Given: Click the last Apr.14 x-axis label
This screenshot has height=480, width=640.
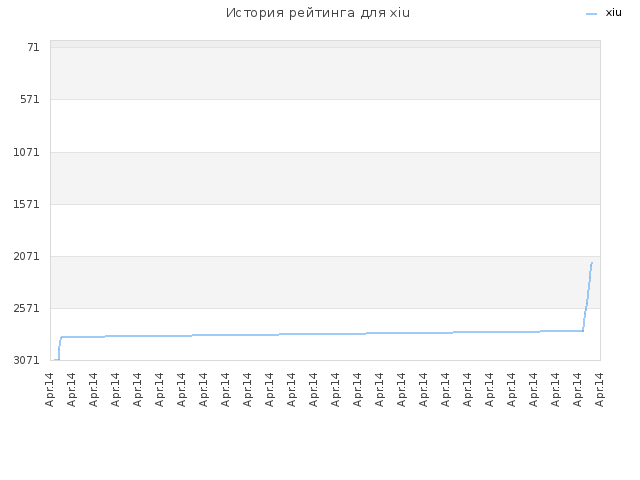Looking at the screenshot, I should point(599,389).
